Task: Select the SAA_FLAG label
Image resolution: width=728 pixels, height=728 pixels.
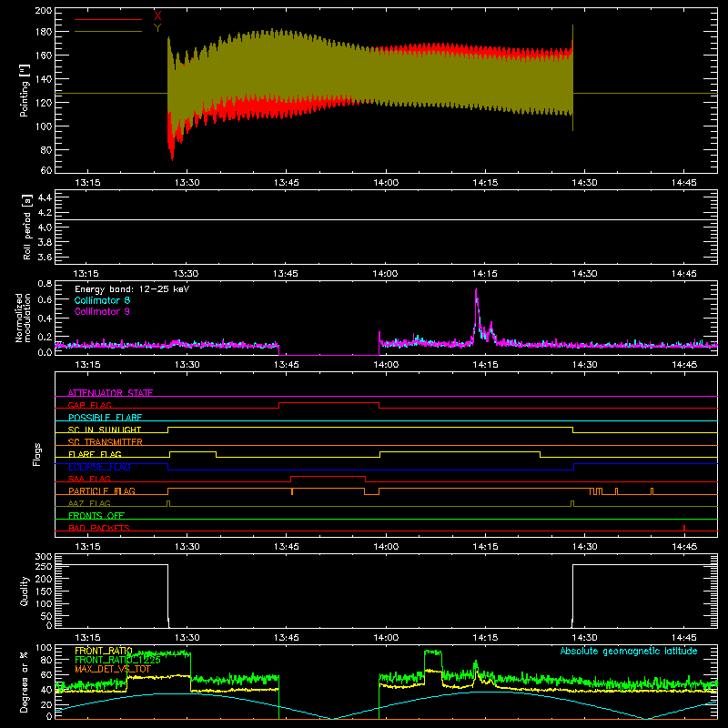Action: (x=89, y=479)
